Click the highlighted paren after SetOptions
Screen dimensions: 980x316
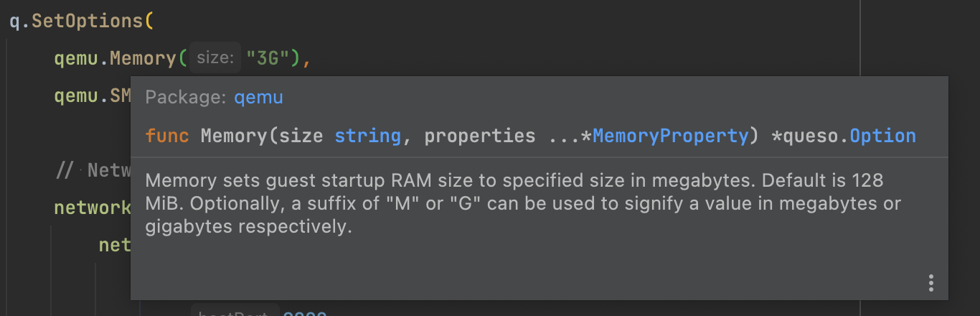pyautogui.click(x=149, y=21)
